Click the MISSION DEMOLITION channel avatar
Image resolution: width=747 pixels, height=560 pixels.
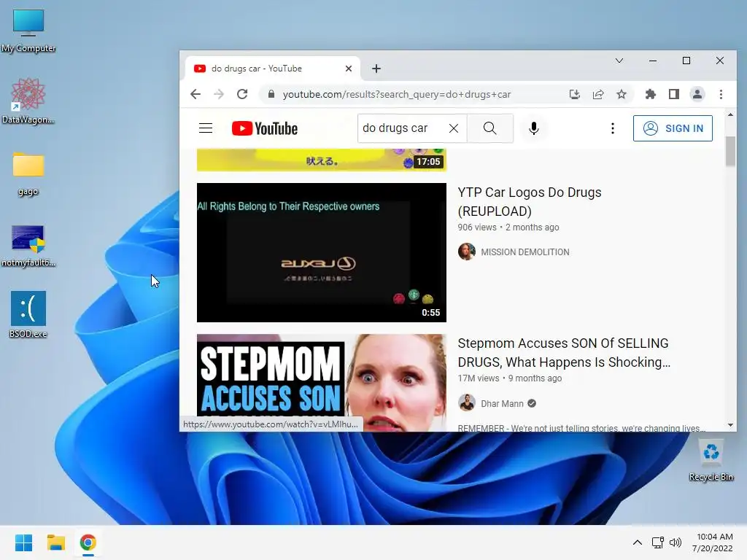[x=466, y=252]
